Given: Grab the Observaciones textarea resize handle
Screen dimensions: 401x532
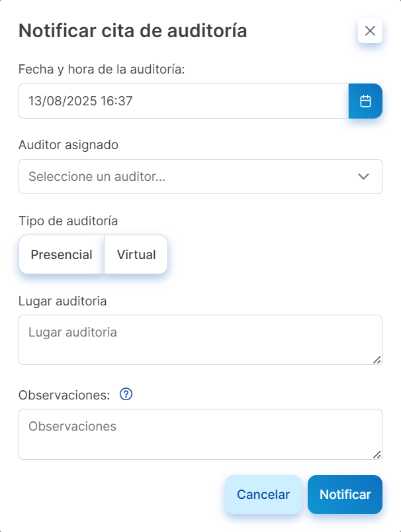Looking at the screenshot, I should coord(377,454).
